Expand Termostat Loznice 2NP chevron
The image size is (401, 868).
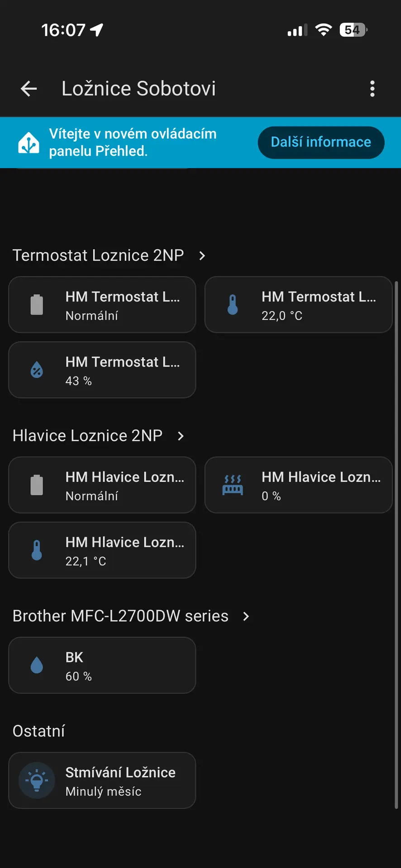202,256
